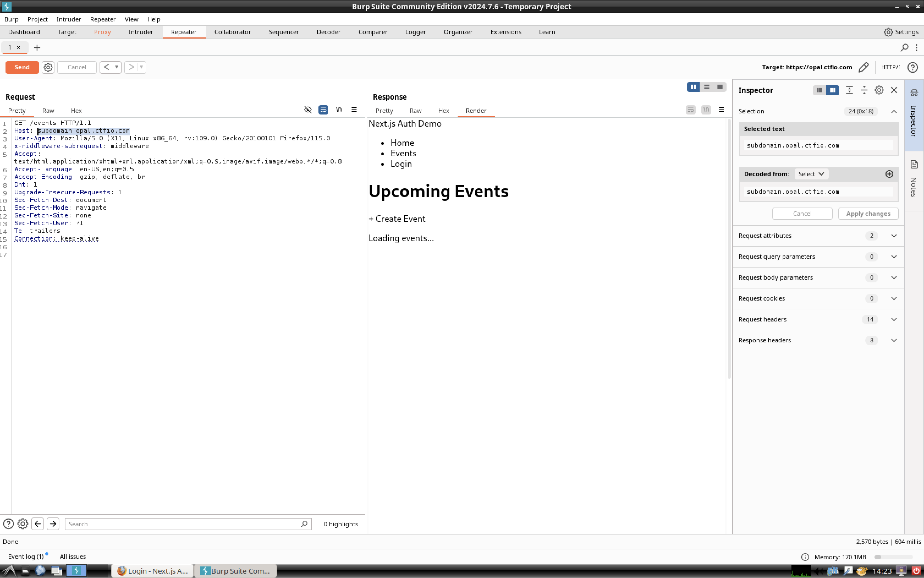Select combined tabbed request/response layout
Screen dimensions: 924x578
(720, 87)
